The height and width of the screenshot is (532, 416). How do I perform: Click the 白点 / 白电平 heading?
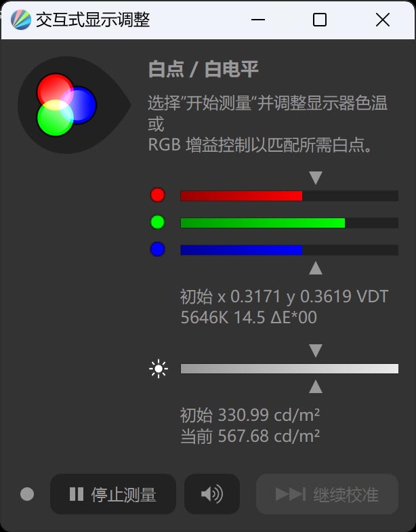click(203, 69)
